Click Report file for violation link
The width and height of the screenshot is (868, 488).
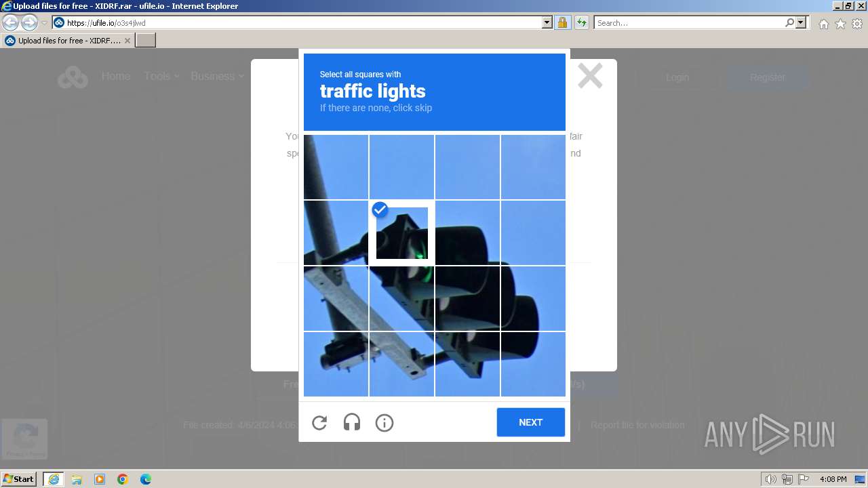click(637, 425)
